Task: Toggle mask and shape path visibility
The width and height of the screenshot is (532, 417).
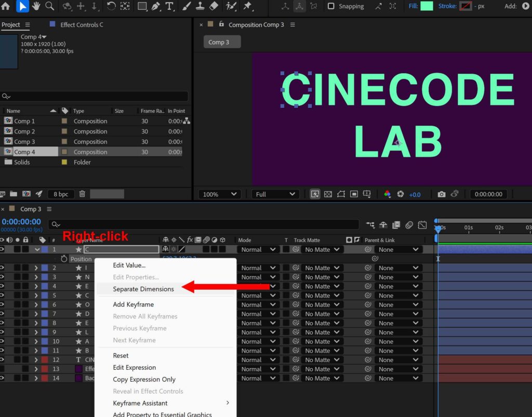Action: [x=341, y=194]
